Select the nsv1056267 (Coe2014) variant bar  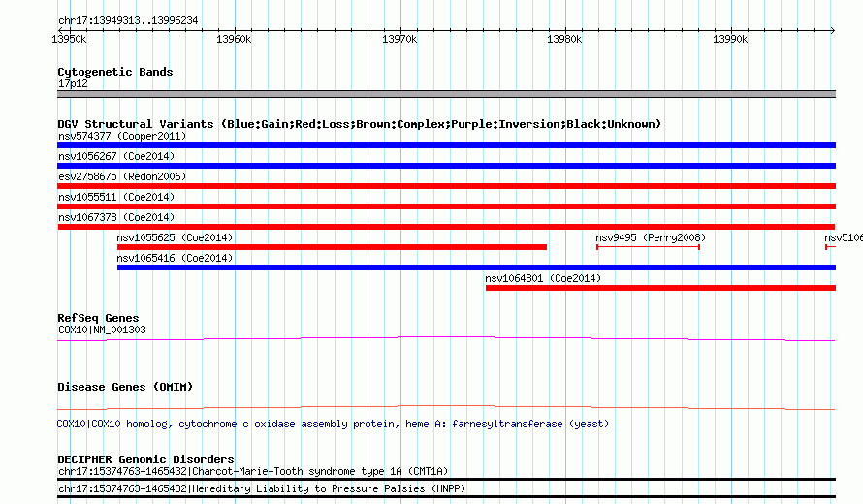[446, 166]
